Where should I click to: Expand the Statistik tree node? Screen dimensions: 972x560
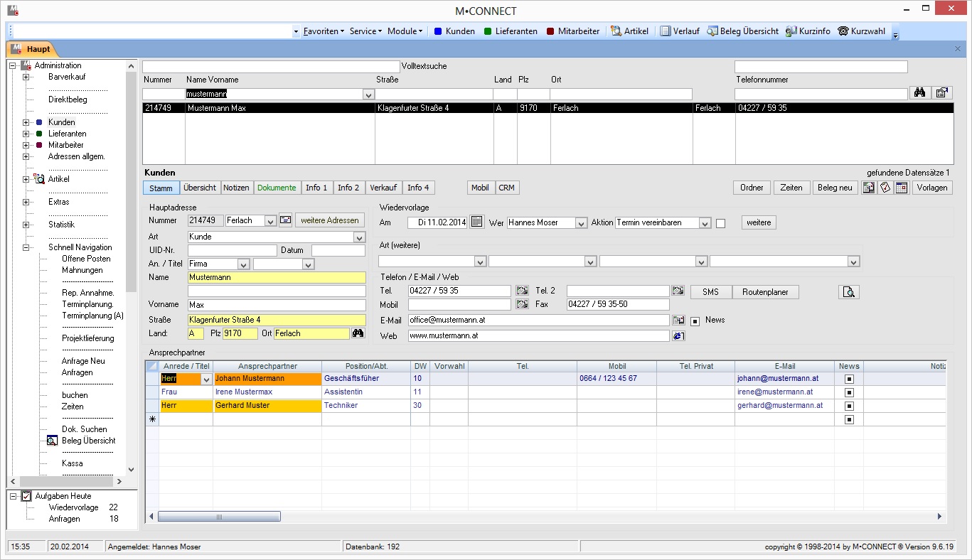26,225
